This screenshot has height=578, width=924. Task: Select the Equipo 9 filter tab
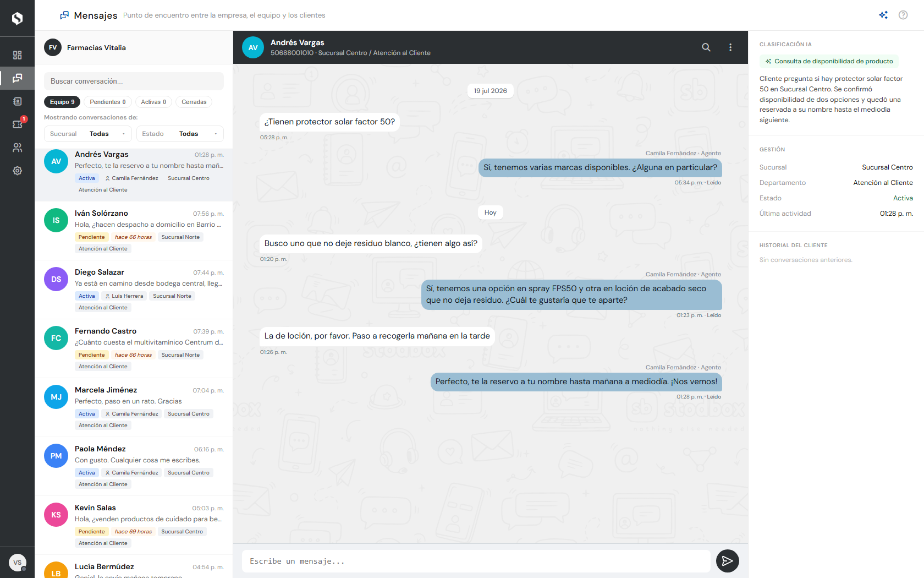[62, 102]
